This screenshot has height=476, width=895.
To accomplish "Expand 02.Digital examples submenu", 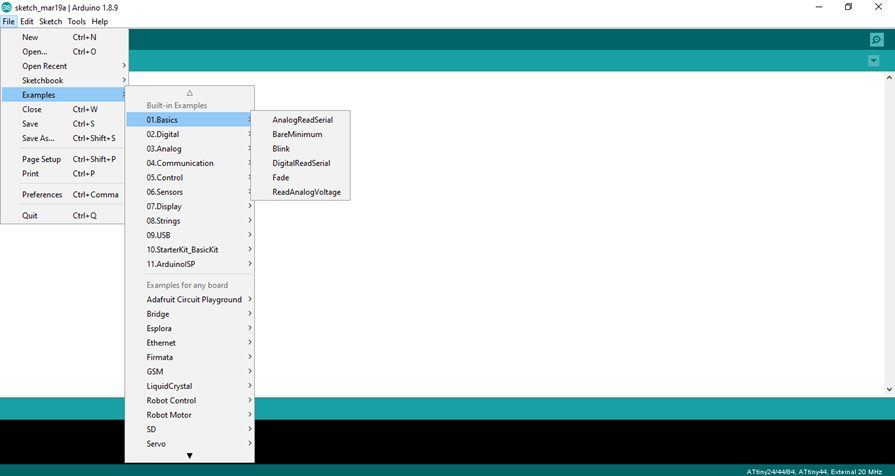I will (x=190, y=134).
